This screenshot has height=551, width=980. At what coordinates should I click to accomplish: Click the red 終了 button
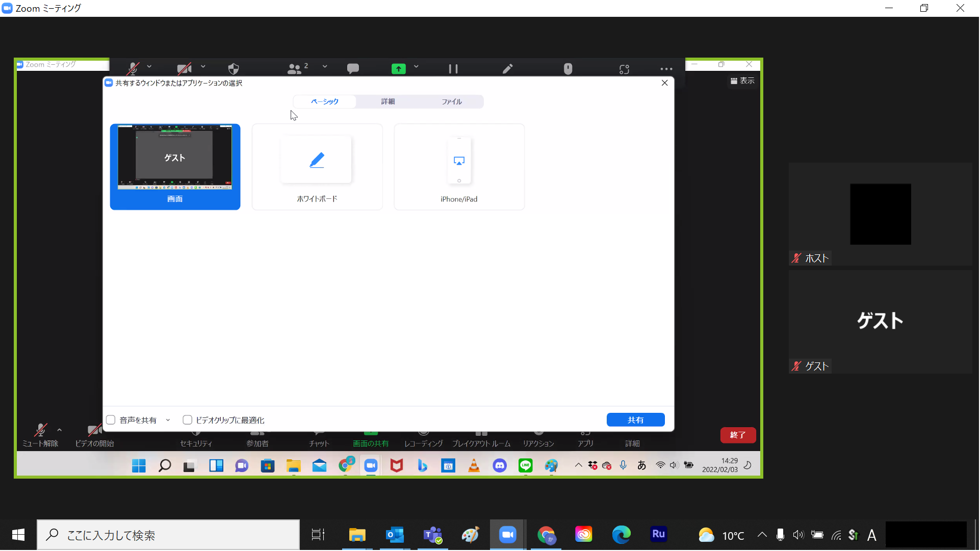point(737,435)
